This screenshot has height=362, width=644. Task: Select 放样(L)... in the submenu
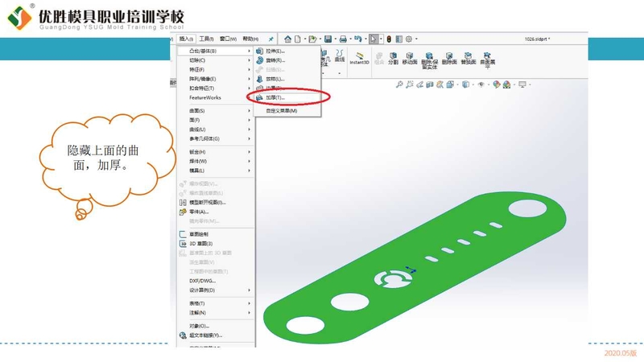tap(287, 79)
